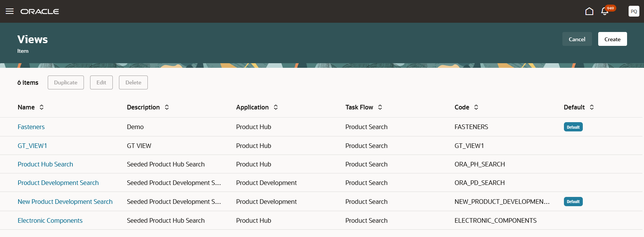The image size is (644, 237).
Task: Click the Delete button
Action: tap(133, 82)
